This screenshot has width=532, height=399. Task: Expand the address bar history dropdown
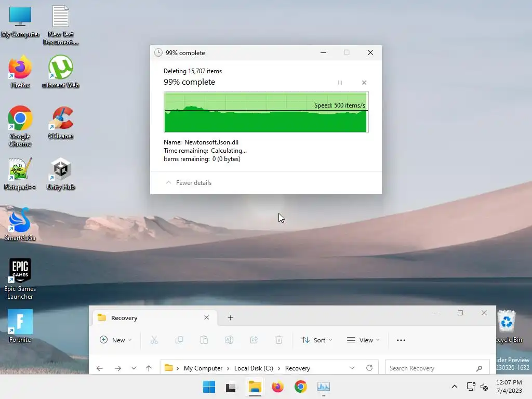(352, 368)
